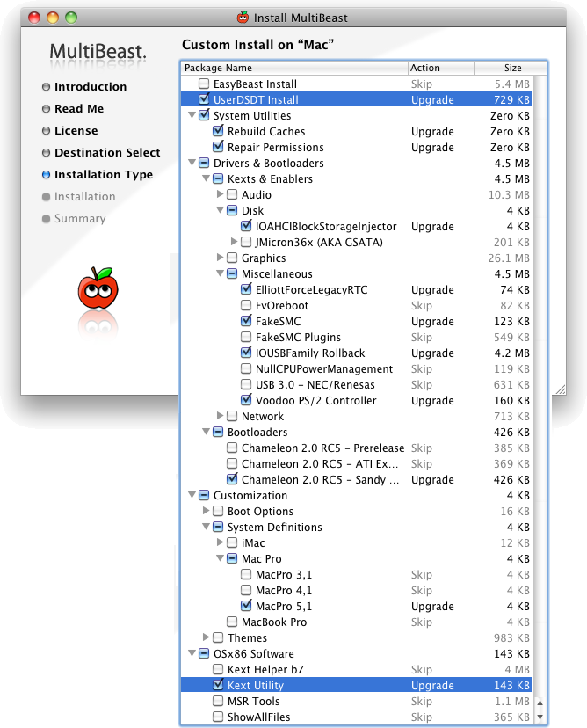Click the MultiBeast apple mascot logo
The height and width of the screenshot is (728, 587).
[x=98, y=288]
